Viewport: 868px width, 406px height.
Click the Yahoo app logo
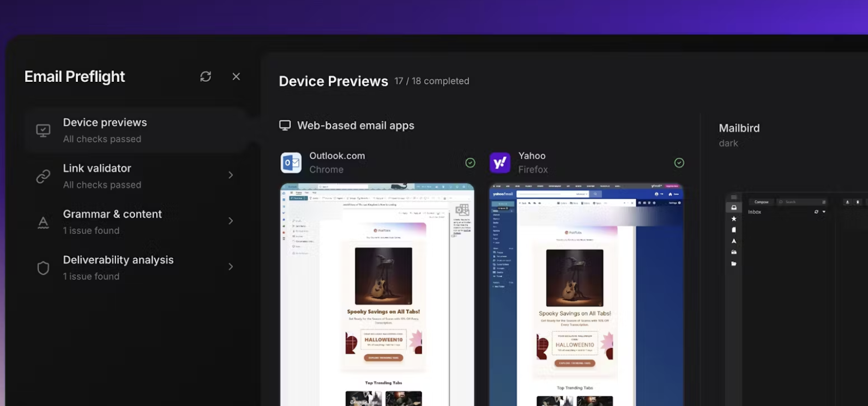[500, 163]
